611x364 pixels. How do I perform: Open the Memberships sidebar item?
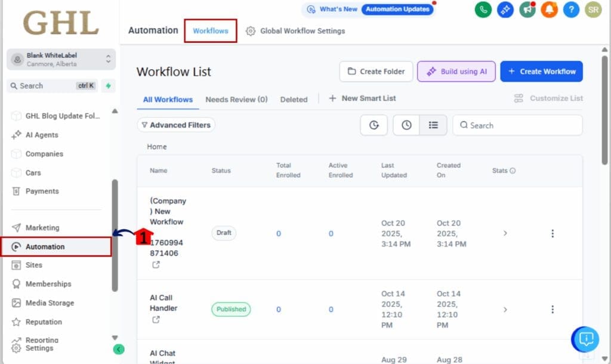(49, 283)
